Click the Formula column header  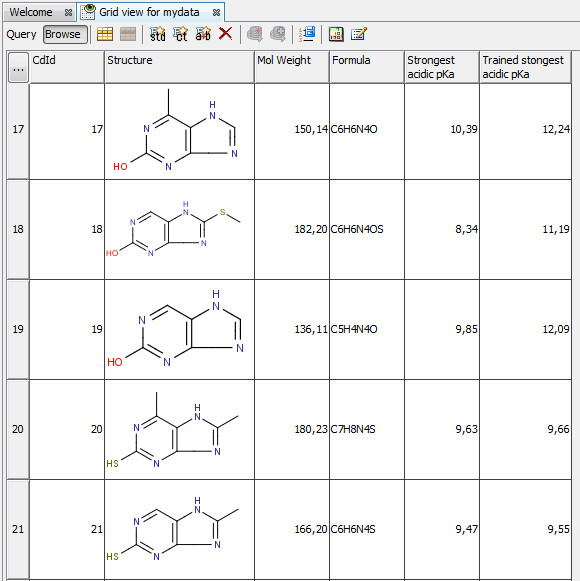[367, 67]
